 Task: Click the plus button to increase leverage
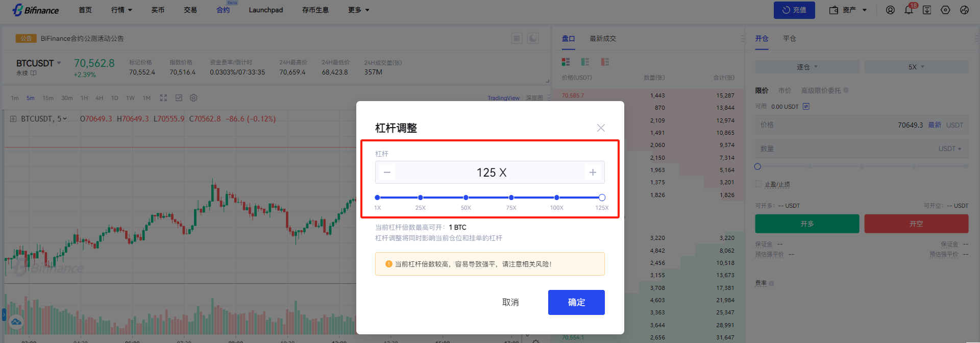(x=593, y=173)
